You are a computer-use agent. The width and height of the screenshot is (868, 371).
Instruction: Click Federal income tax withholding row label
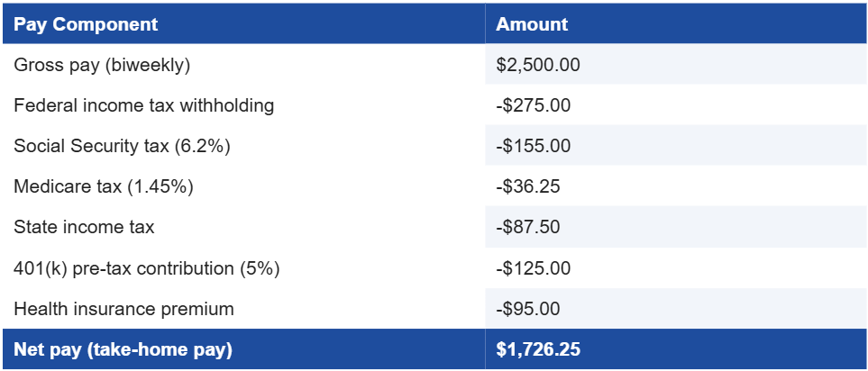click(144, 105)
